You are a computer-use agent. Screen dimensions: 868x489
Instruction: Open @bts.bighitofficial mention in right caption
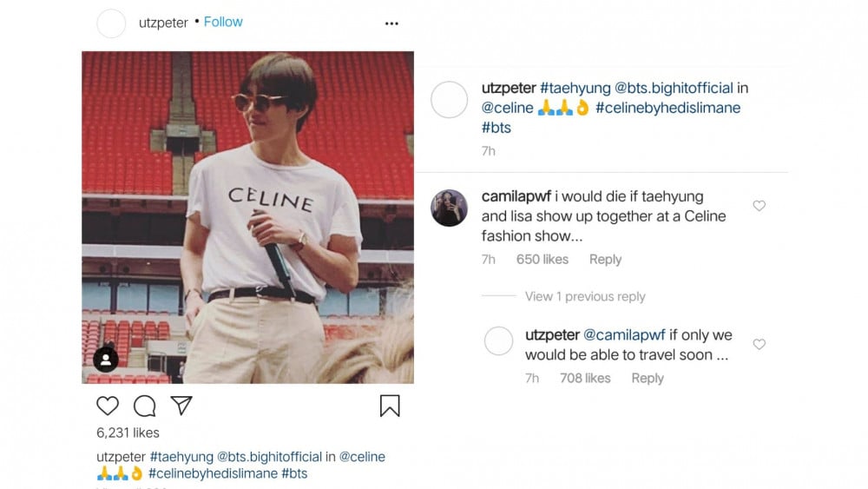pyautogui.click(x=674, y=88)
